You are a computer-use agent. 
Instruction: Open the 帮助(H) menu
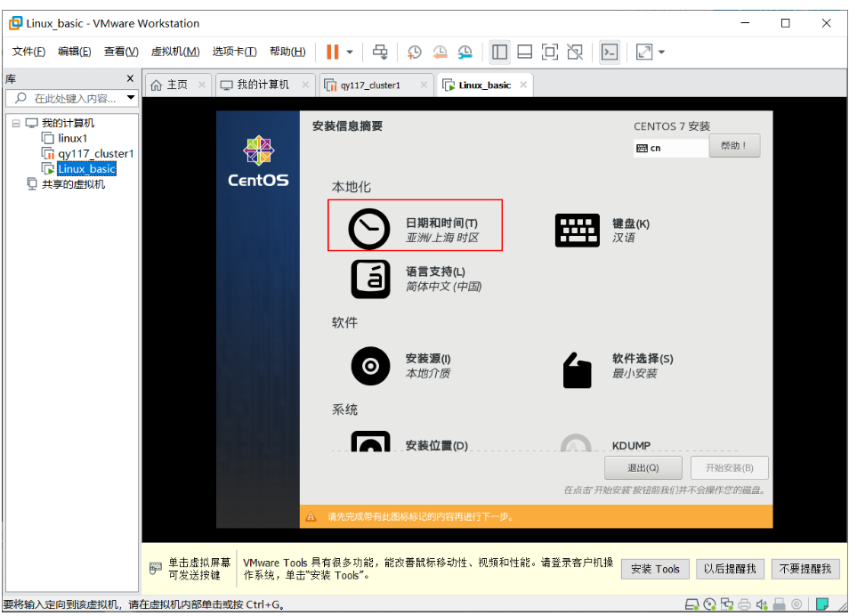click(287, 52)
